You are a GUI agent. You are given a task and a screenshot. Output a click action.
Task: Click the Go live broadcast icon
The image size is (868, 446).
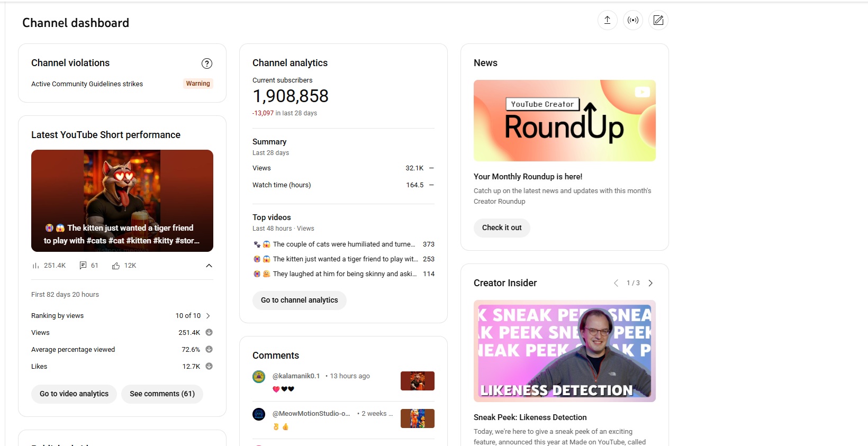point(632,20)
